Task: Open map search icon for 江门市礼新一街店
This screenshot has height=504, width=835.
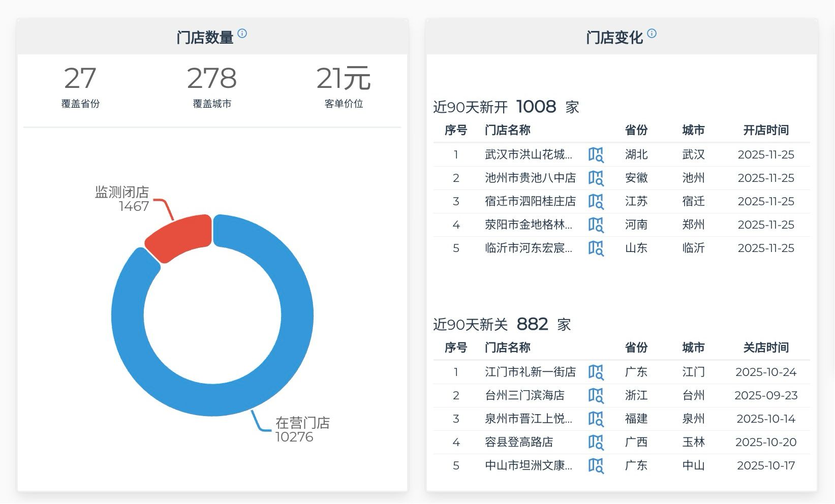Action: click(596, 372)
